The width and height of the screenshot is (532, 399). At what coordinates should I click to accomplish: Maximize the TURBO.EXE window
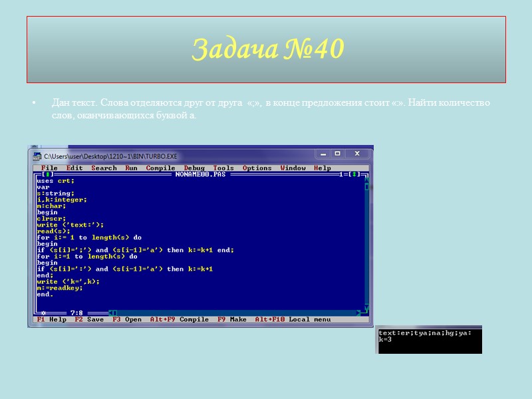(338, 154)
